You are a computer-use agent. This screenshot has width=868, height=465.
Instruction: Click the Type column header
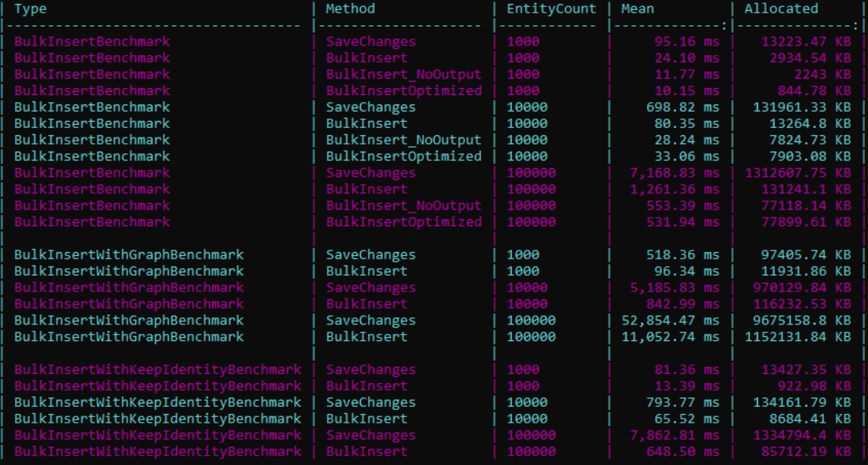[x=30, y=9]
